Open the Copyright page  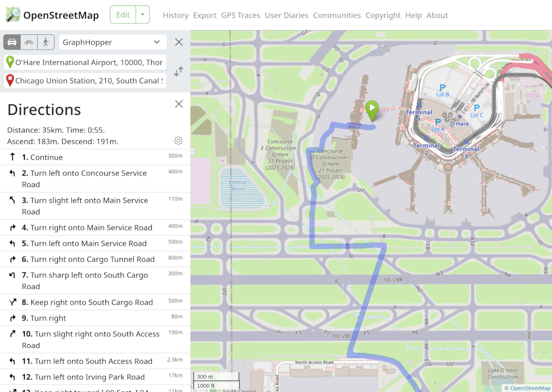383,15
